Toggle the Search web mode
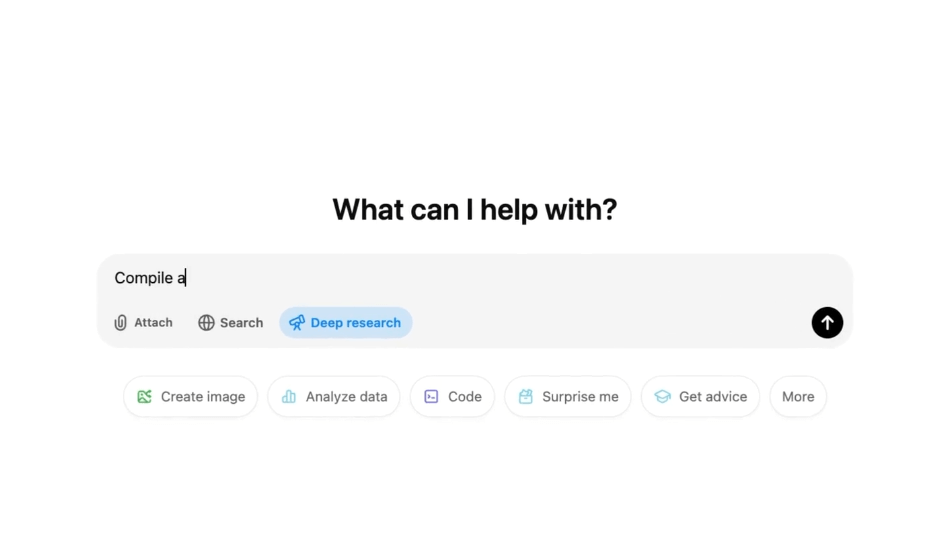This screenshot has height=540, width=943. point(231,323)
